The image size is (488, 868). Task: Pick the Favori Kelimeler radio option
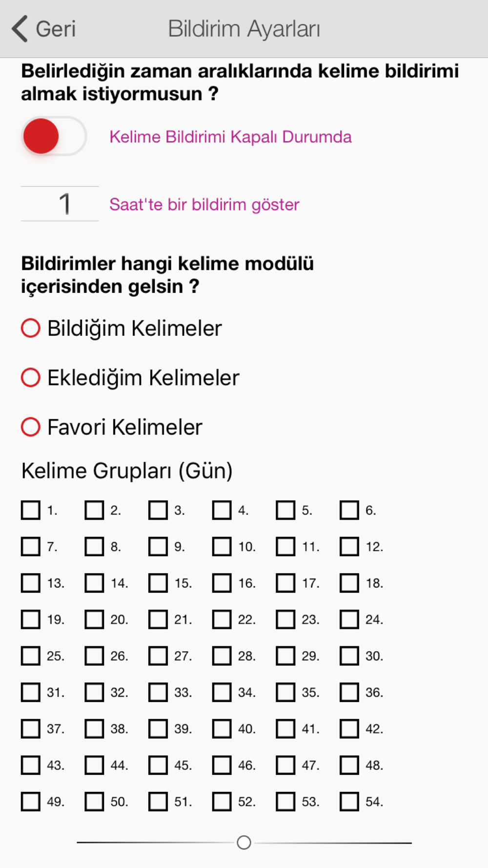[30, 427]
